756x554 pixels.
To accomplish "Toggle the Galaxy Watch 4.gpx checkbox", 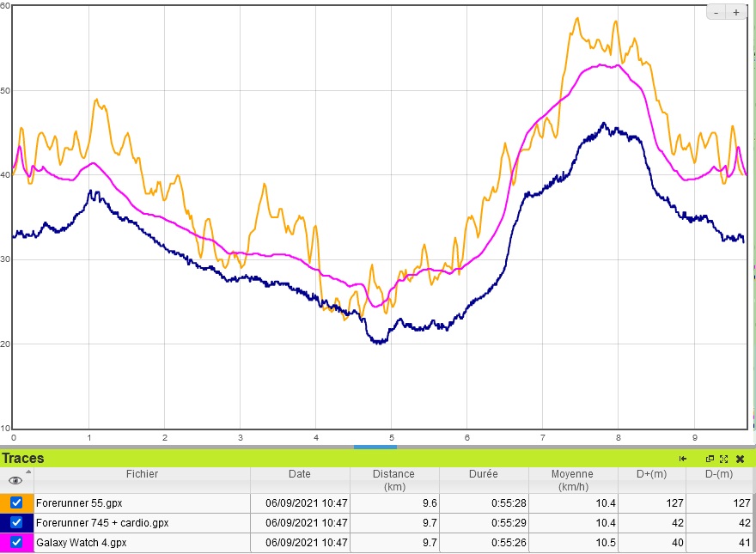I will [16, 542].
